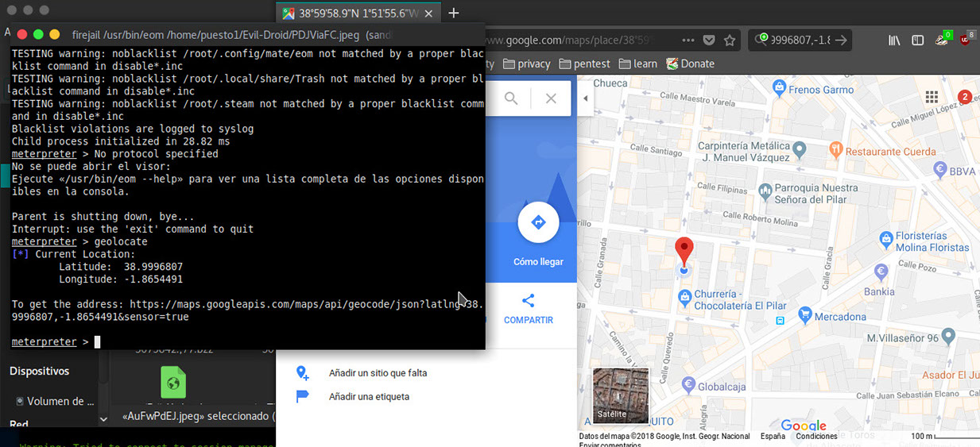
Task: Click Añadir un sitio que falta
Action: click(378, 372)
